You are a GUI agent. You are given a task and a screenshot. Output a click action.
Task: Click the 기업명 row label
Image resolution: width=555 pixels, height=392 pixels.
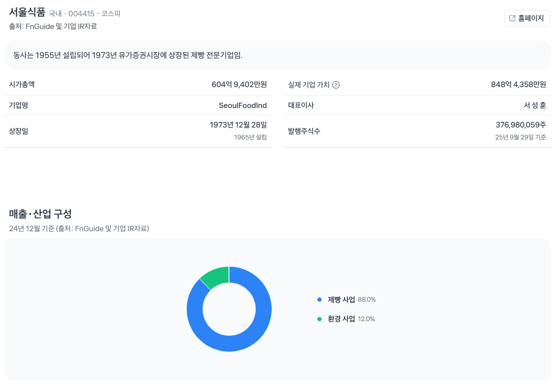point(18,105)
